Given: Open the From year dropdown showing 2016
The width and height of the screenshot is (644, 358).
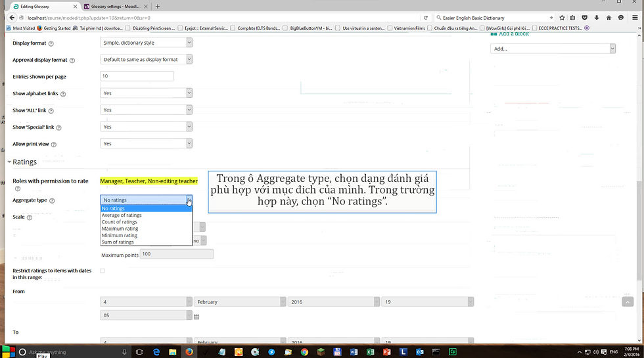Looking at the screenshot, I should point(334,302).
